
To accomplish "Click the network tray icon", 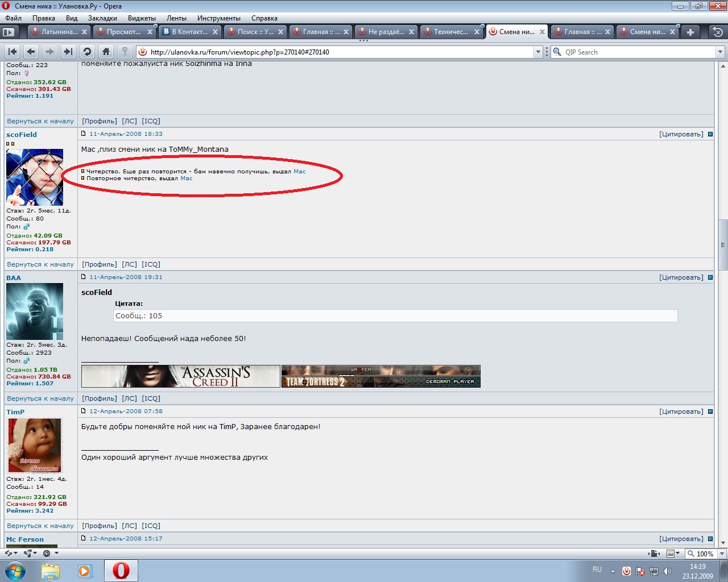I will (654, 571).
